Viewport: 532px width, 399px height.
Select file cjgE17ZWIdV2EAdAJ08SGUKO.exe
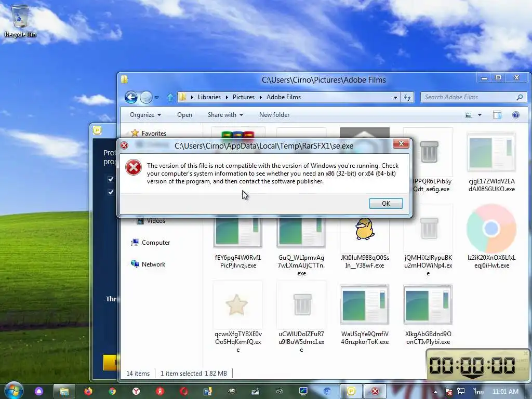[491, 161]
